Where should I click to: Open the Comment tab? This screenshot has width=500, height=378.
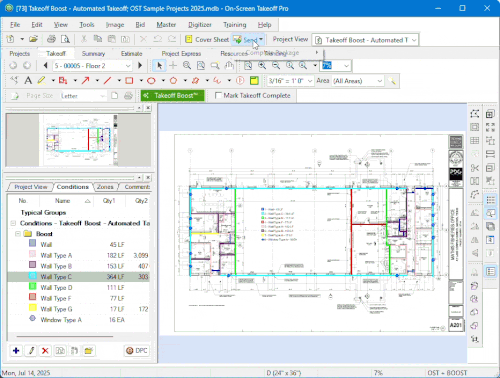pos(137,187)
